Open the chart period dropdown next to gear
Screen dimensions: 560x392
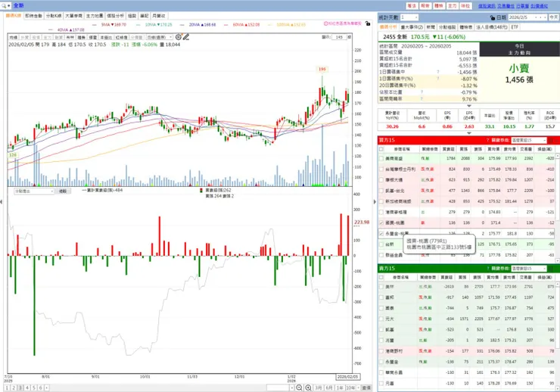pyautogui.click(x=160, y=37)
